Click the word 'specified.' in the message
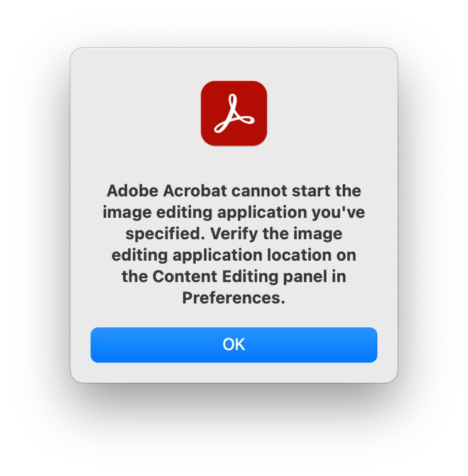Image resolution: width=468 pixels, height=476 pixels. click(x=165, y=234)
